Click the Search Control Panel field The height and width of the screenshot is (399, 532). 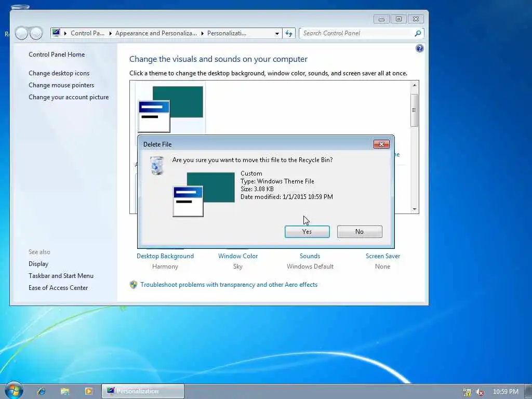tap(356, 33)
